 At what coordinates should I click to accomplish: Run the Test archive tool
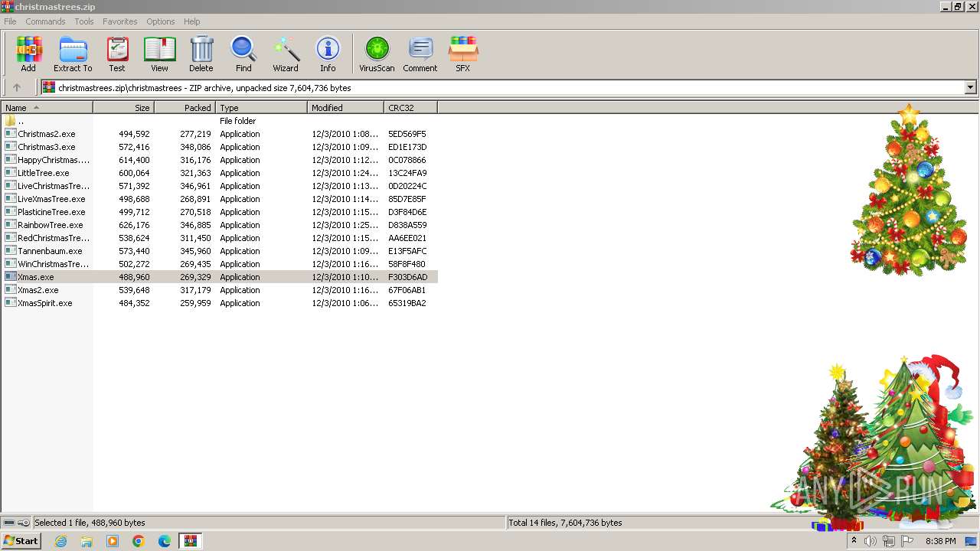click(x=117, y=54)
